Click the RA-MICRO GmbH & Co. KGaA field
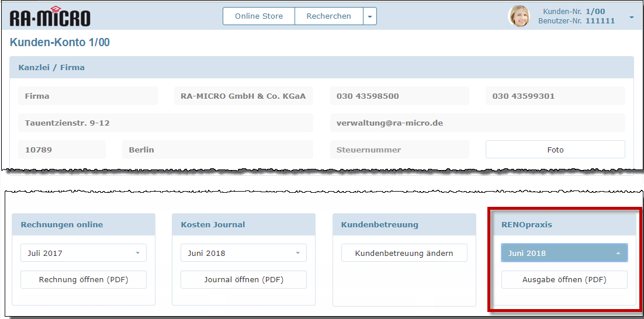Screen dimensions: 644x319 pyautogui.click(x=243, y=96)
